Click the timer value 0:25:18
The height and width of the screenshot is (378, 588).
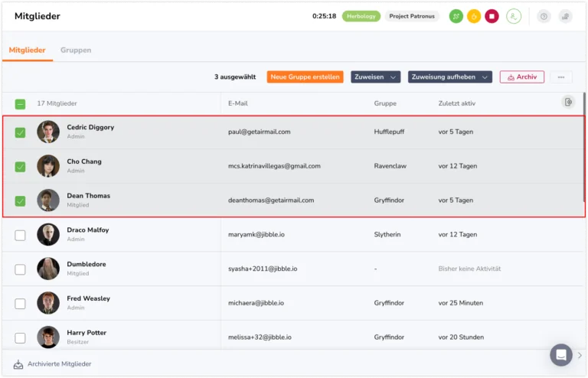pyautogui.click(x=324, y=16)
